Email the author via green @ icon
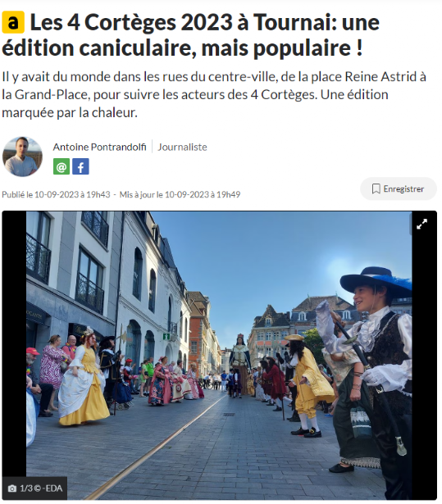The width and height of the screenshot is (442, 504). tap(62, 166)
